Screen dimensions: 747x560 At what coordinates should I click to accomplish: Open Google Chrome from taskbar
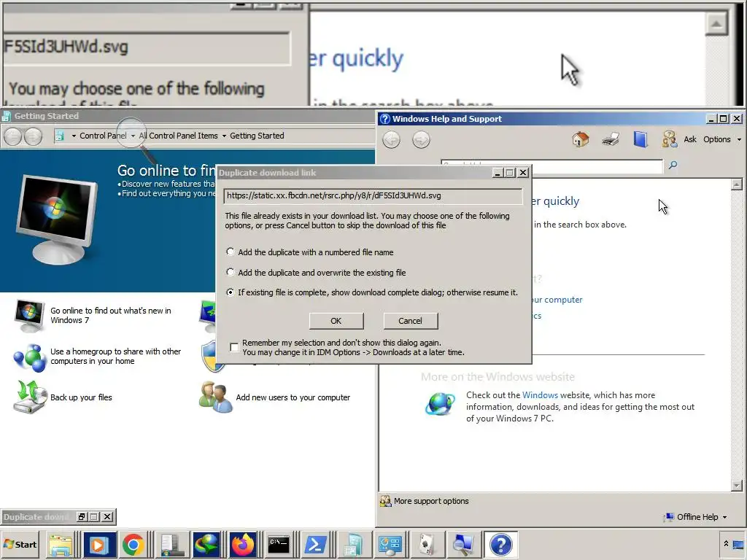tap(133, 545)
